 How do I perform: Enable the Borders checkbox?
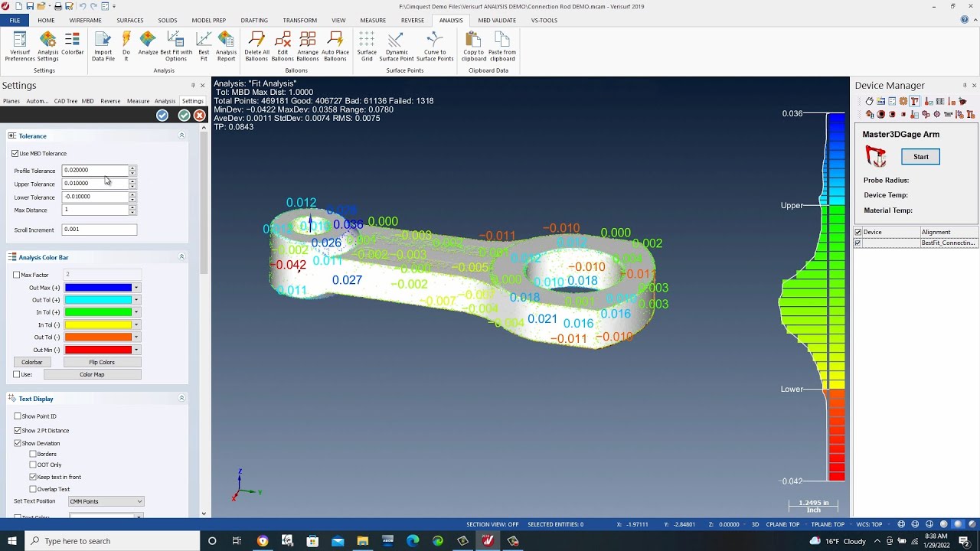point(33,454)
